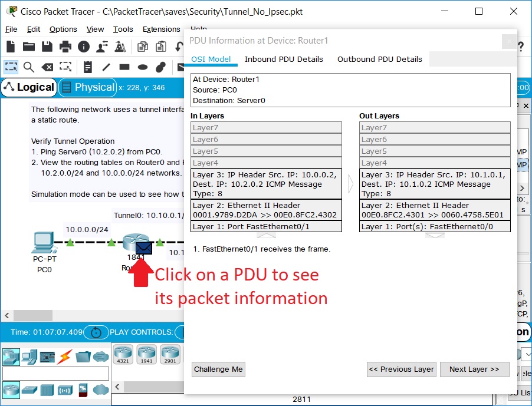Click the left workspace scroll arrow
This screenshot has height=406, width=532.
point(6,316)
